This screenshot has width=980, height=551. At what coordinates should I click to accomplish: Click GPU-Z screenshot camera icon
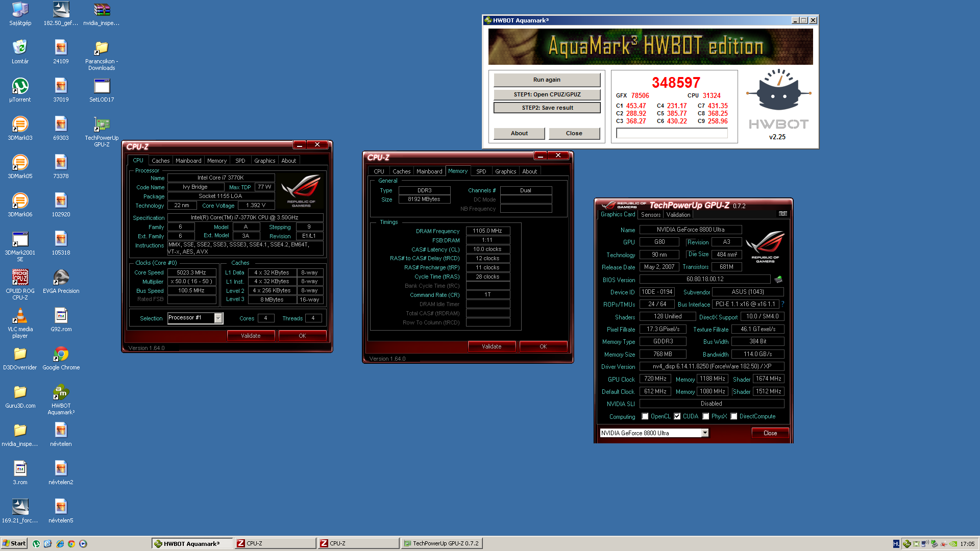point(782,214)
